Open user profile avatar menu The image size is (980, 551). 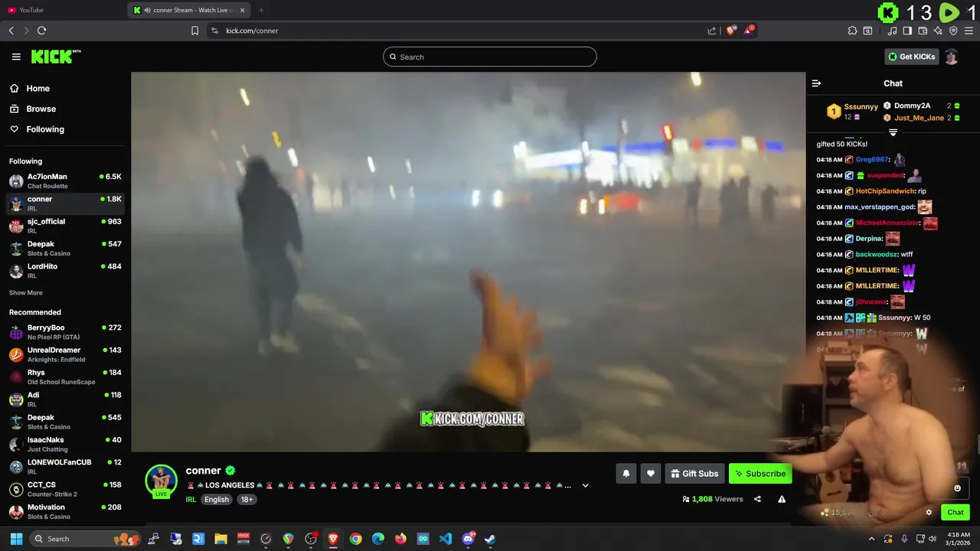point(951,57)
